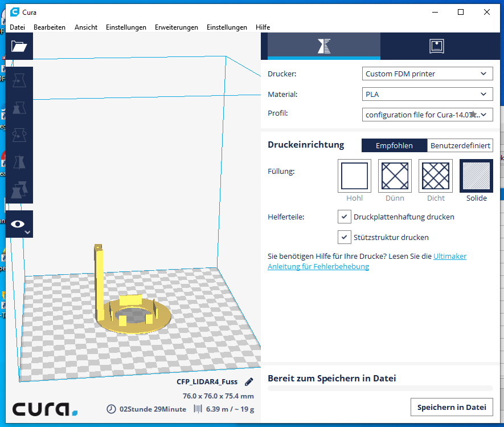Toggle Druckplattenhaftung drucken checkbox
The height and width of the screenshot is (427, 504).
click(x=344, y=217)
